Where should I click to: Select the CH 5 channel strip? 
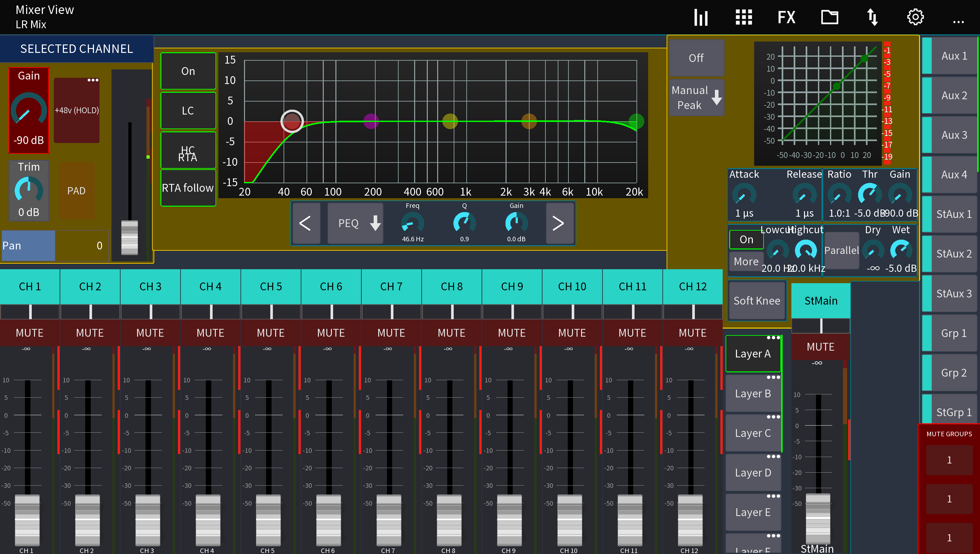pos(271,286)
